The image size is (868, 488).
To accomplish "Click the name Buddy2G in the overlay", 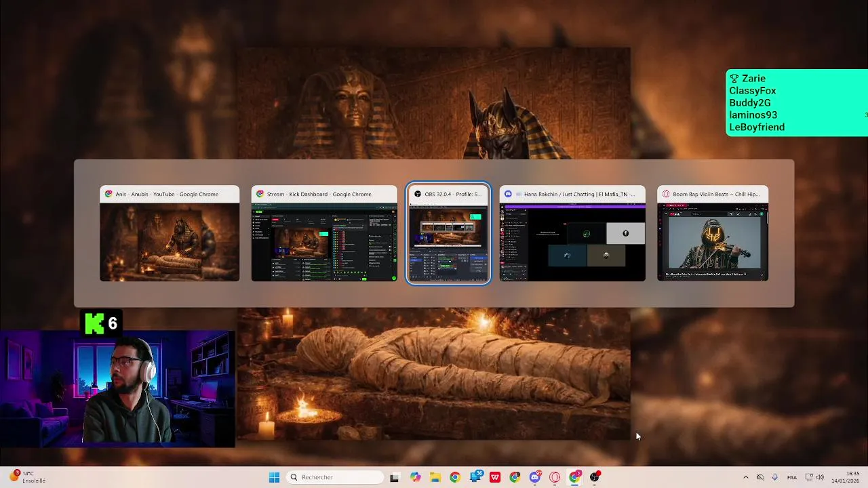I will (x=750, y=103).
